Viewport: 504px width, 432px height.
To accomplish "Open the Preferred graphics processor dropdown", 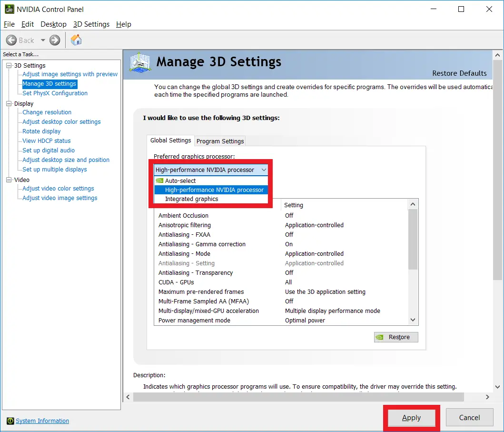I will coord(264,170).
